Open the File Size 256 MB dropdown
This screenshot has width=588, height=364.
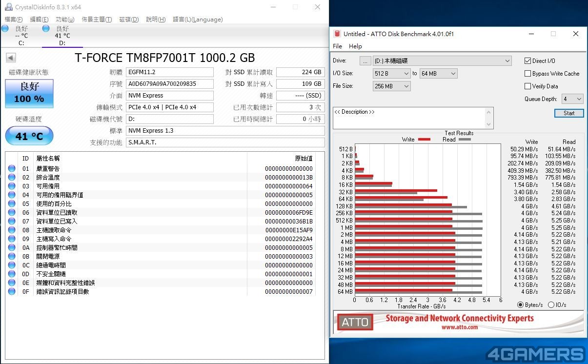coord(392,86)
